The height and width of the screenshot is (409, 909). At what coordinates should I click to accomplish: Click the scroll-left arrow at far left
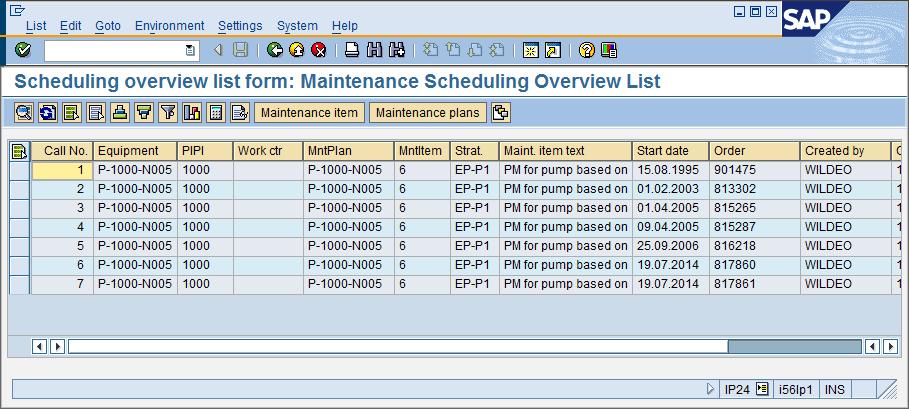click(x=39, y=346)
